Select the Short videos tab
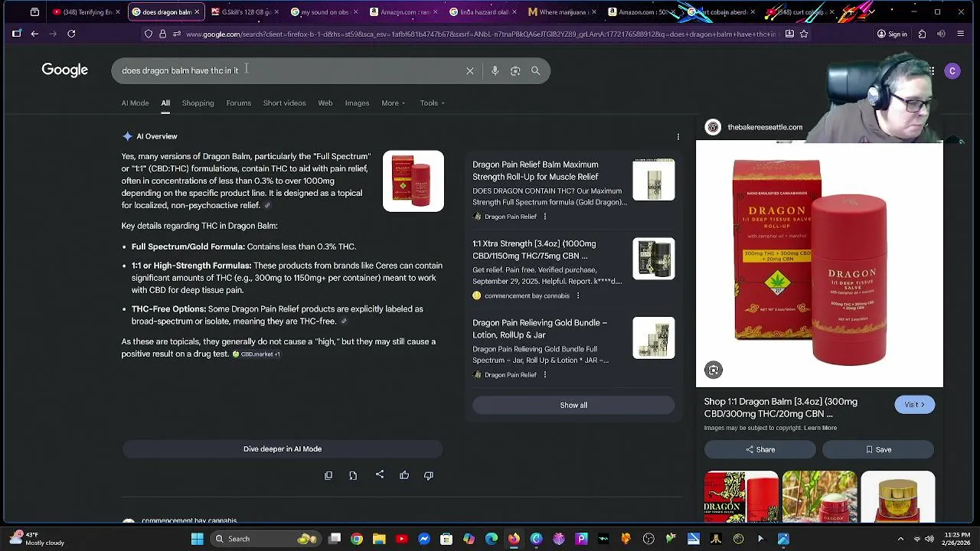The width and height of the screenshot is (980, 551). [x=284, y=103]
